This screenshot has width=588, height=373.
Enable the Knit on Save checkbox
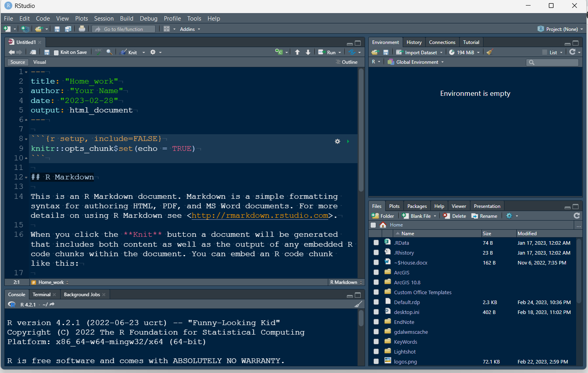coord(56,53)
